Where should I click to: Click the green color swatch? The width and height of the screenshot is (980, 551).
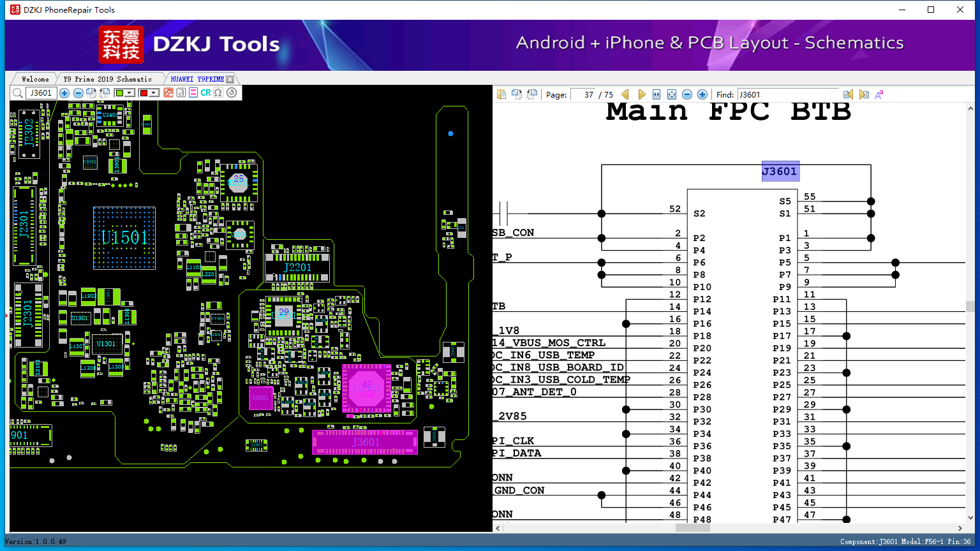coord(119,93)
